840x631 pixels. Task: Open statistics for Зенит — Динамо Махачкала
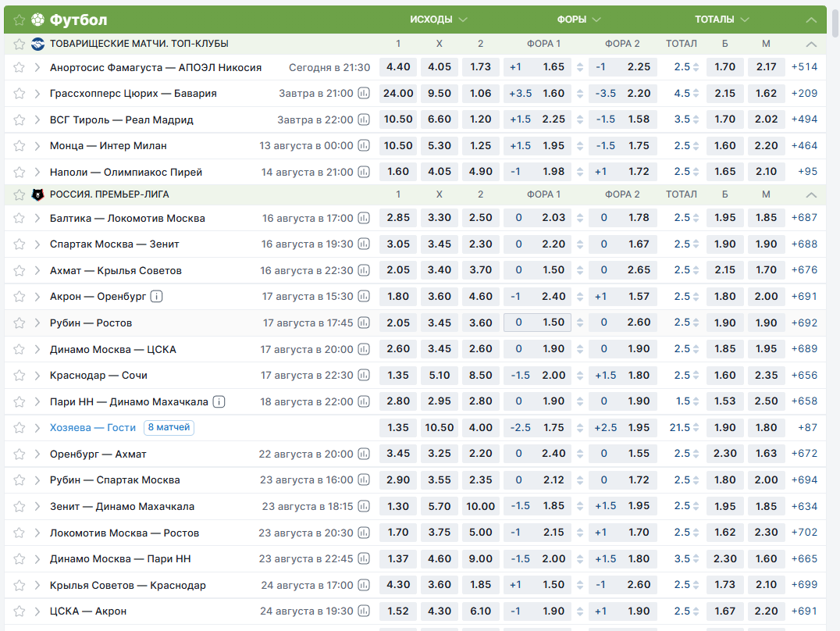[x=364, y=507]
